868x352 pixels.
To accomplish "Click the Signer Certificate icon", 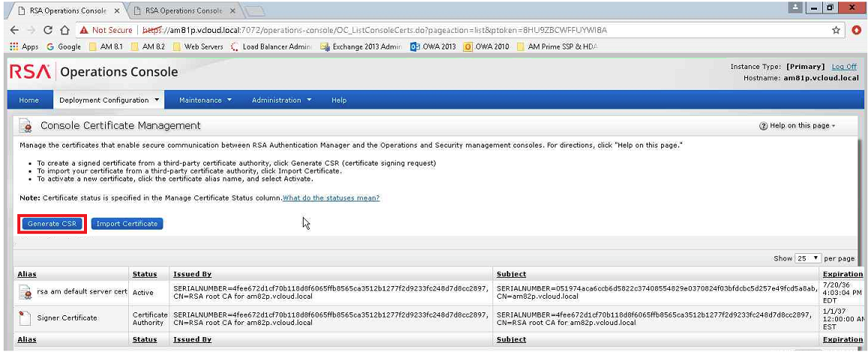I will tap(25, 318).
